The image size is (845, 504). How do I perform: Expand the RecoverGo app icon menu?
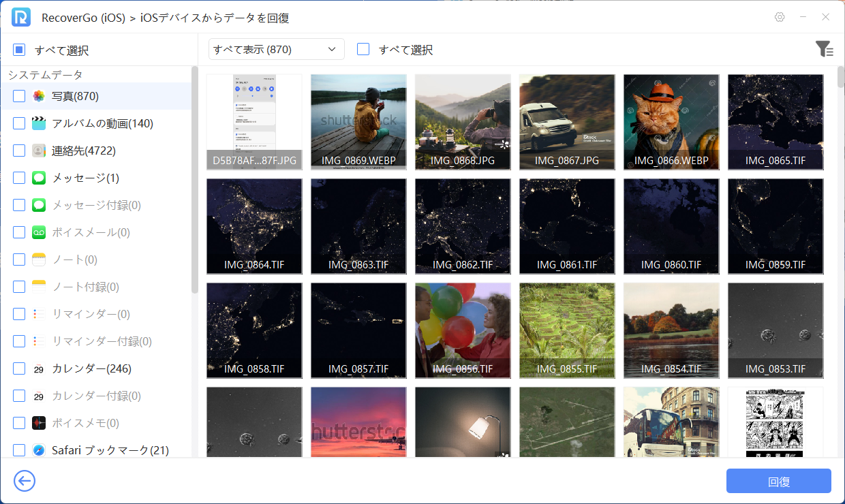pyautogui.click(x=20, y=17)
